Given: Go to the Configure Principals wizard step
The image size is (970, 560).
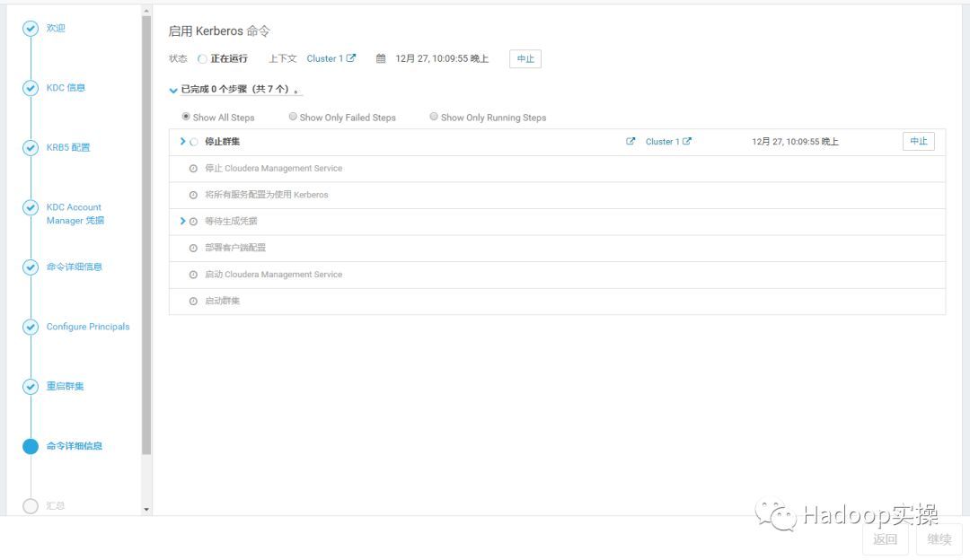Looking at the screenshot, I should pyautogui.click(x=88, y=327).
